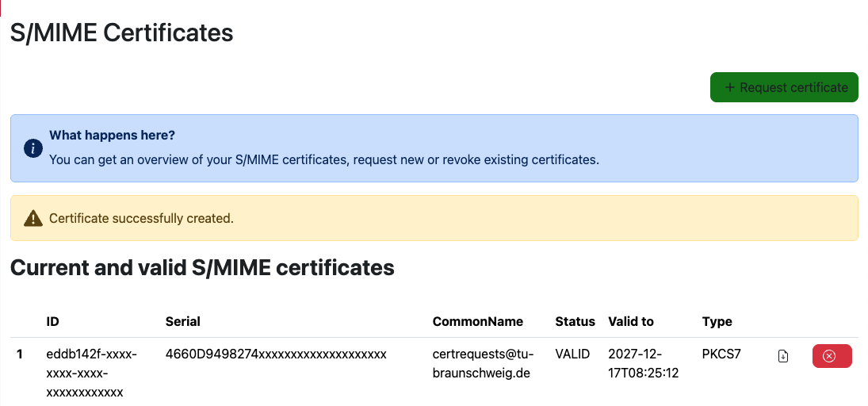Download the certificate file via icon

tap(783, 356)
